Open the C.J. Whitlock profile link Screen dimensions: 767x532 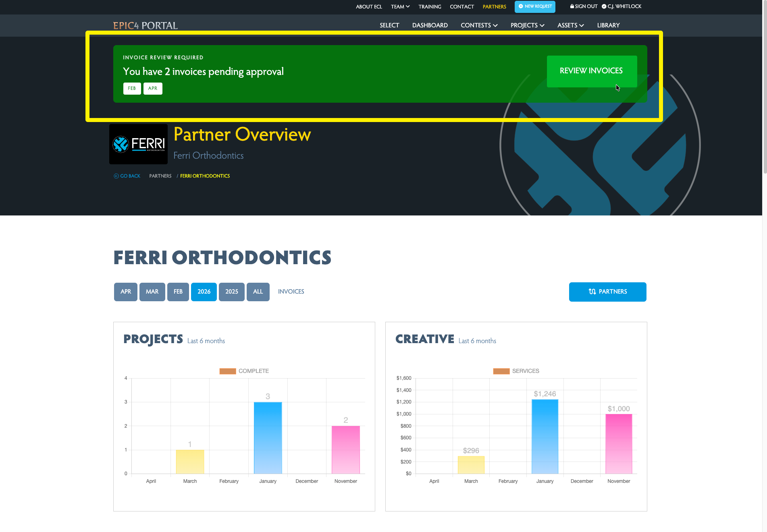click(621, 6)
